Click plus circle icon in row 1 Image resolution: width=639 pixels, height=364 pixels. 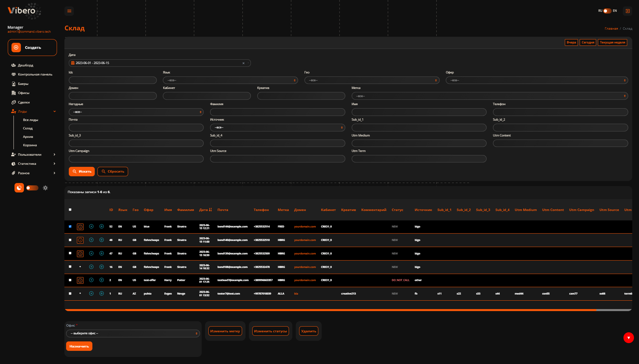101,294
